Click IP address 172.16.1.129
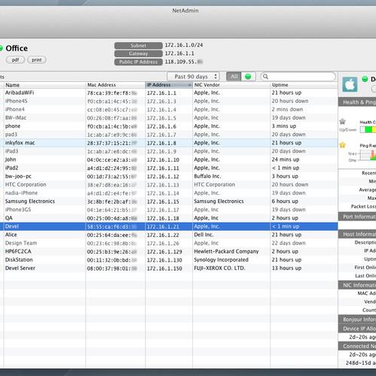This screenshot has height=376, width=376. pyautogui.click(x=164, y=252)
